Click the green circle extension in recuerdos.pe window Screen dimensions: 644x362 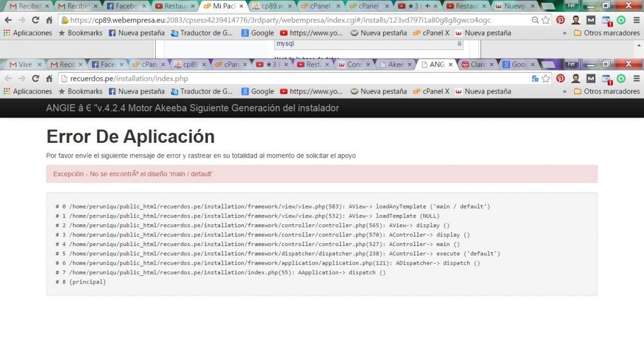621,78
